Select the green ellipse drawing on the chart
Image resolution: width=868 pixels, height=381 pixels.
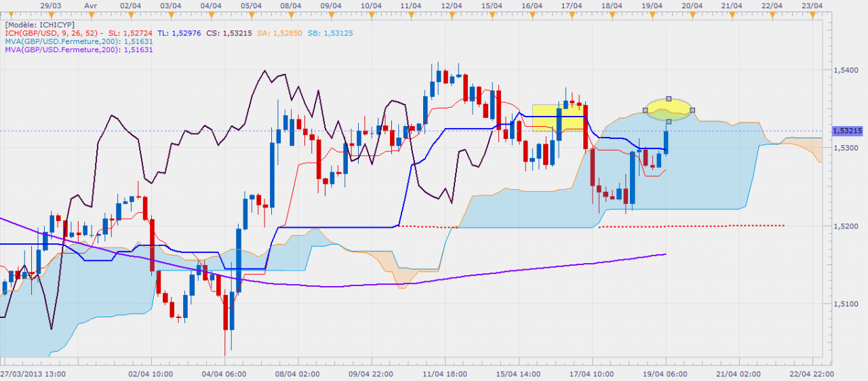(x=669, y=110)
